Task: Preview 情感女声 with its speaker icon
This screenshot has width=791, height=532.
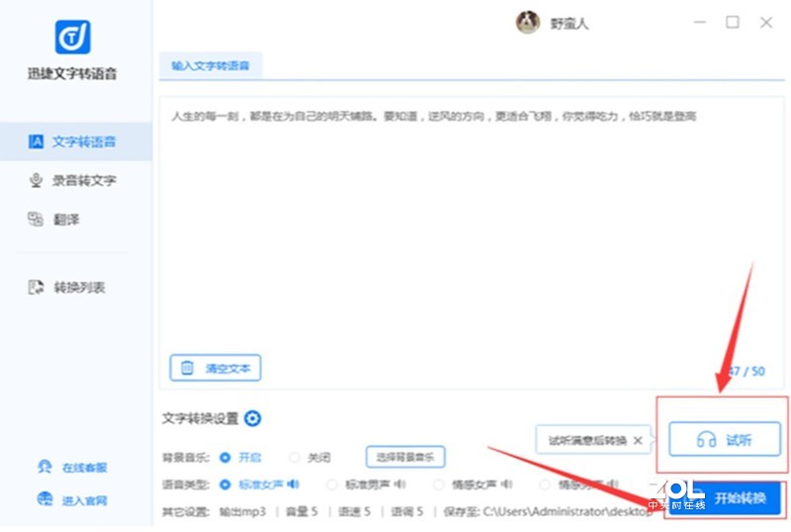Action: tap(507, 485)
